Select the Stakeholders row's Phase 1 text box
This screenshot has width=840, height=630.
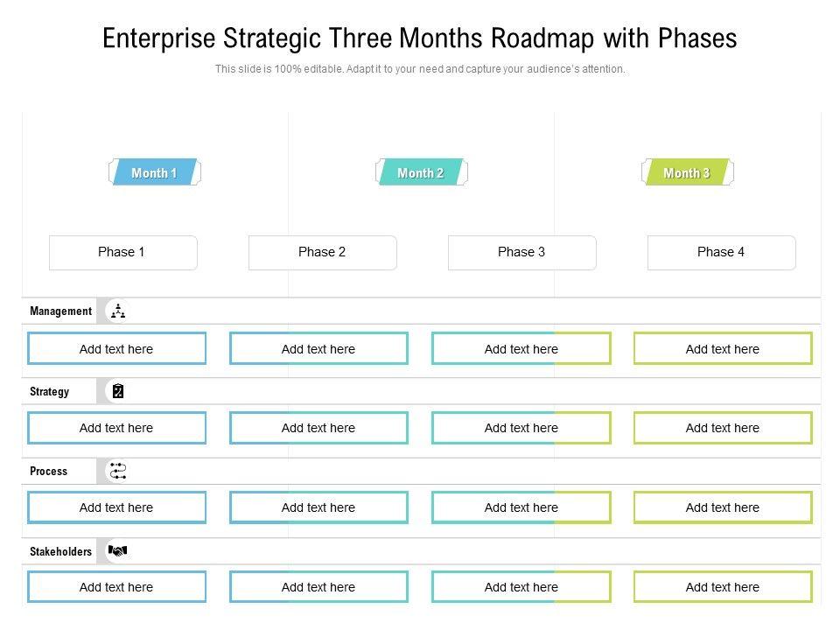(x=116, y=587)
